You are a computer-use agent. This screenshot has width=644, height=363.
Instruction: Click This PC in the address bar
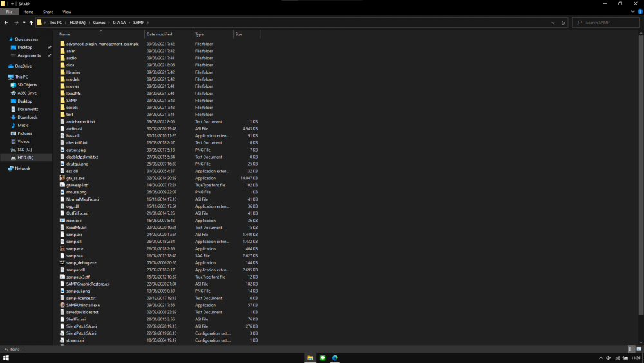coord(55,23)
